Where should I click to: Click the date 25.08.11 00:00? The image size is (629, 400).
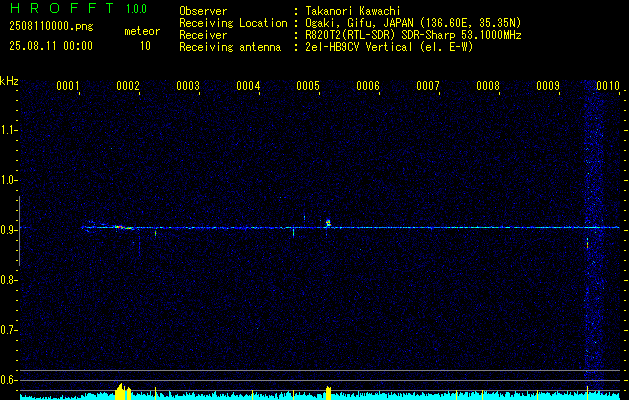51,46
